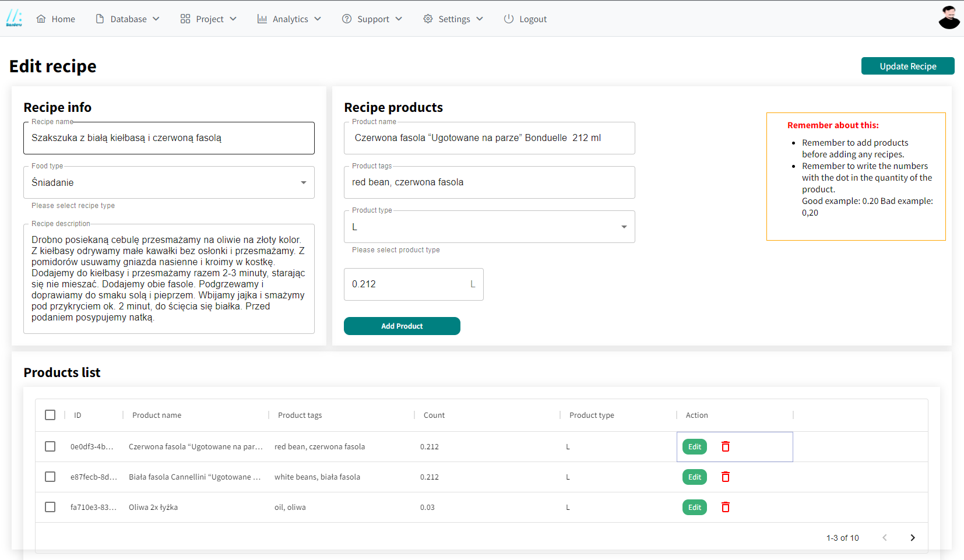Screen dimensions: 964x560
Task: Click into the Recipe name input field
Action: point(168,138)
